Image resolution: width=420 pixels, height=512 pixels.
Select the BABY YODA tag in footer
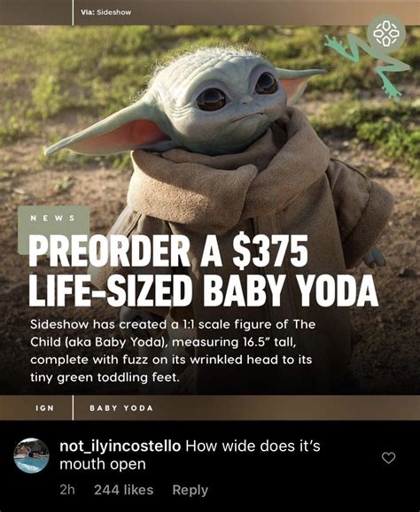coord(121,408)
